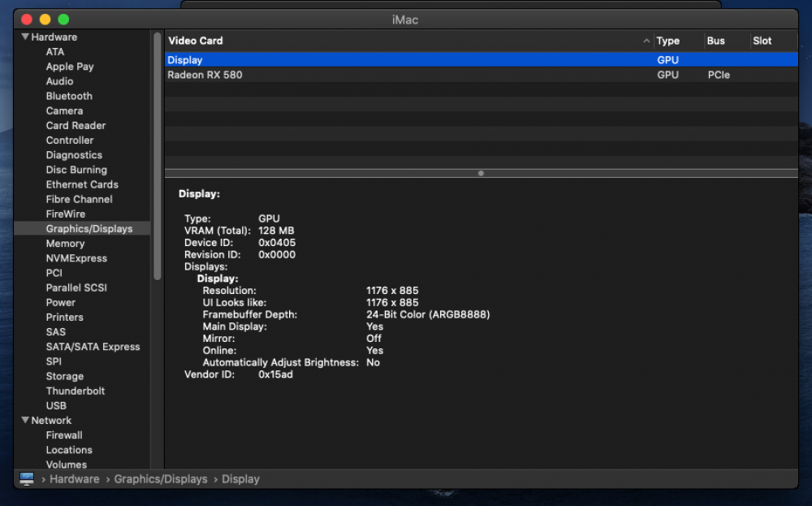Screen dimensions: 812x506
Task: Click the Vendor ID value 0x15ad
Action: coord(275,374)
